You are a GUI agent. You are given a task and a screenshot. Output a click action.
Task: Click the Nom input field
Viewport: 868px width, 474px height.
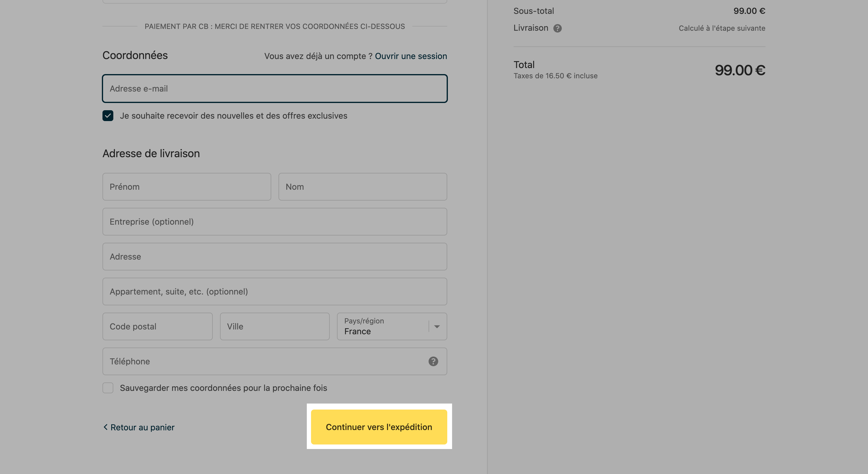363,187
